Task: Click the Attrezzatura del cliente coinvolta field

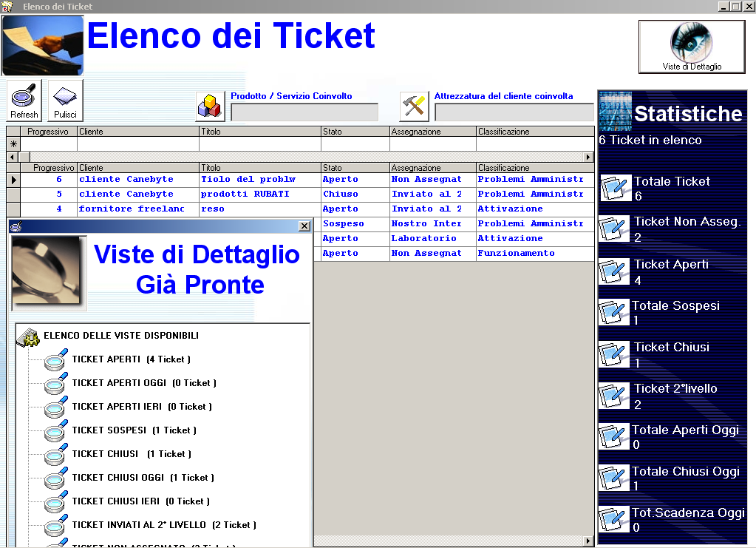Action: click(x=514, y=112)
